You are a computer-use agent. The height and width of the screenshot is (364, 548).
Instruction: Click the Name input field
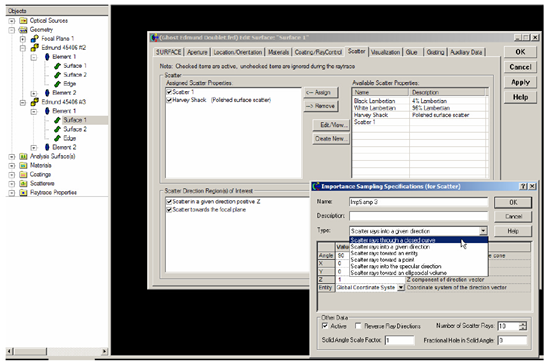[x=418, y=202]
